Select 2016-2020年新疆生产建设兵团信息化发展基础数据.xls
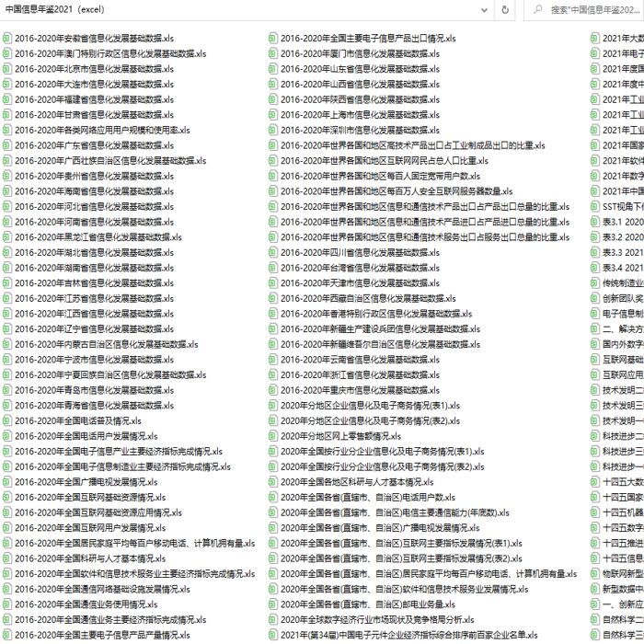644x644 pixels. (x=380, y=329)
